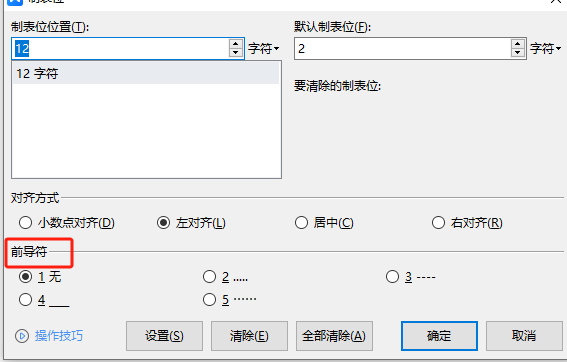The image size is (567, 362).
Task: Choose leader style 5 middle dots
Action: 209,299
